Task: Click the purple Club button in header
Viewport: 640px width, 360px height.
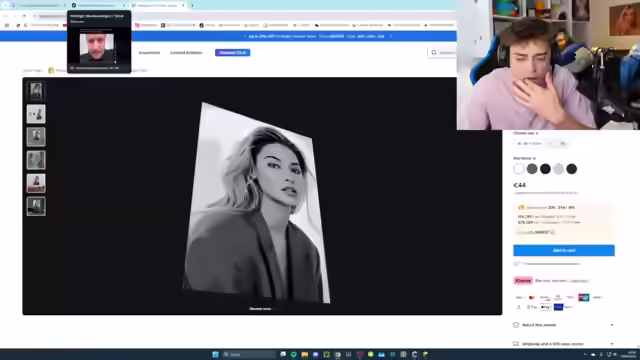Action: pos(233,53)
